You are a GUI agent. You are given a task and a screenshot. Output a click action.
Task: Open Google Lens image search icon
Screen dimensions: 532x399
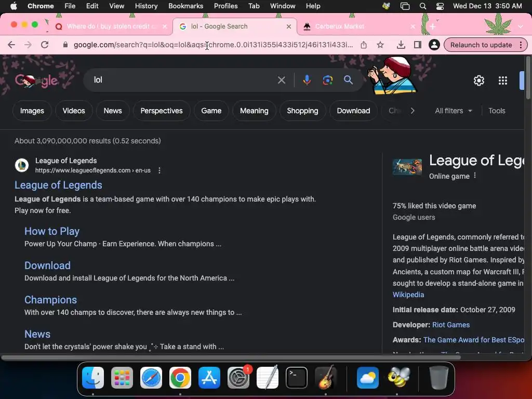coord(327,80)
